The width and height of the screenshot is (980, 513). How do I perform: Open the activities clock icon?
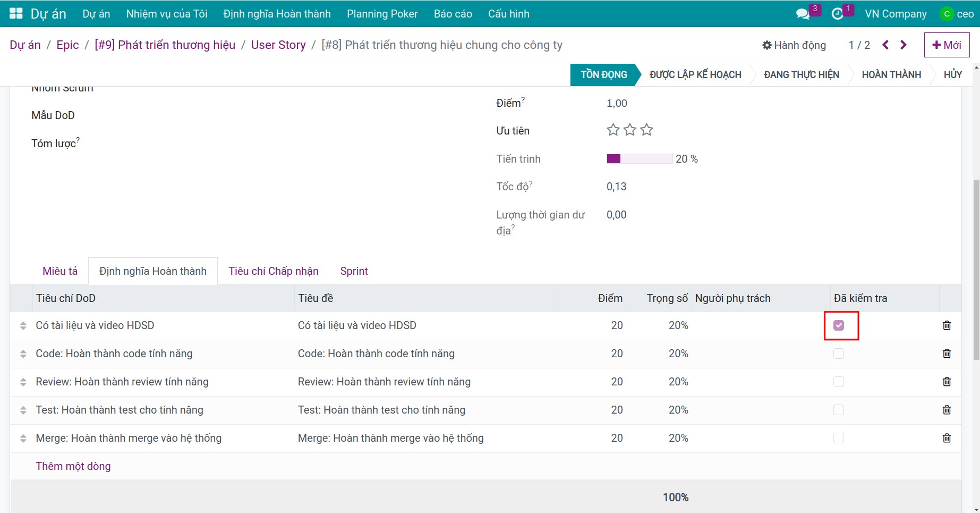(x=837, y=14)
